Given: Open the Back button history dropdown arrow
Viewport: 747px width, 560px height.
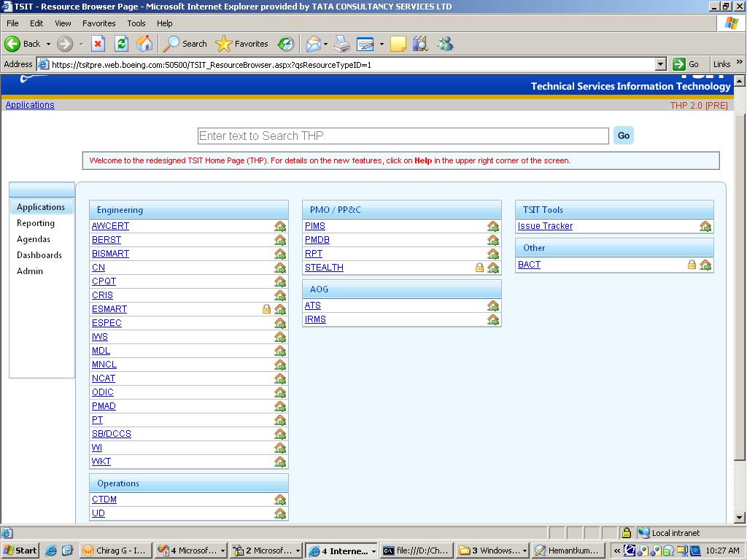Looking at the screenshot, I should point(48,44).
